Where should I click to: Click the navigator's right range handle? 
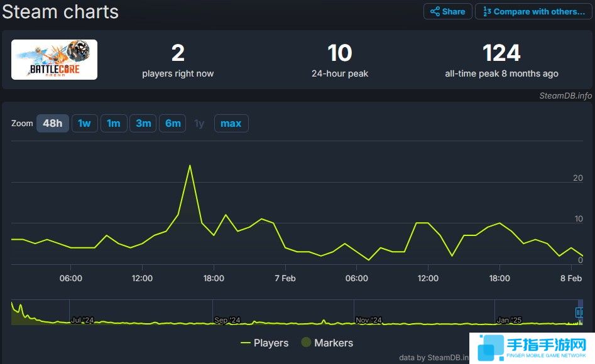(x=579, y=312)
